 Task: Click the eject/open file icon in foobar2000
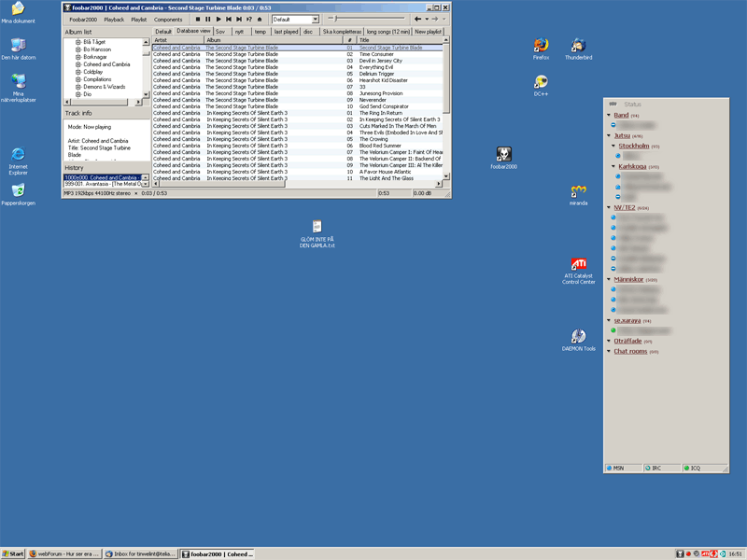point(260,20)
